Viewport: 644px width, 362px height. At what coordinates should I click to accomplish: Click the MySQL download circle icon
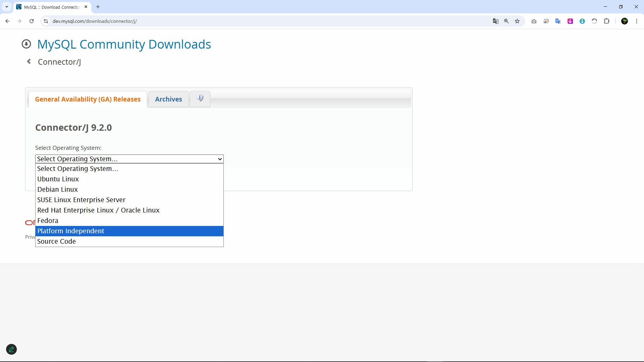click(26, 44)
